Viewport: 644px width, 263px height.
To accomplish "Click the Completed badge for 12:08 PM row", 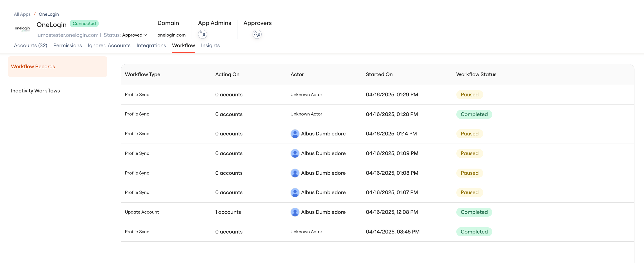I will (x=474, y=212).
